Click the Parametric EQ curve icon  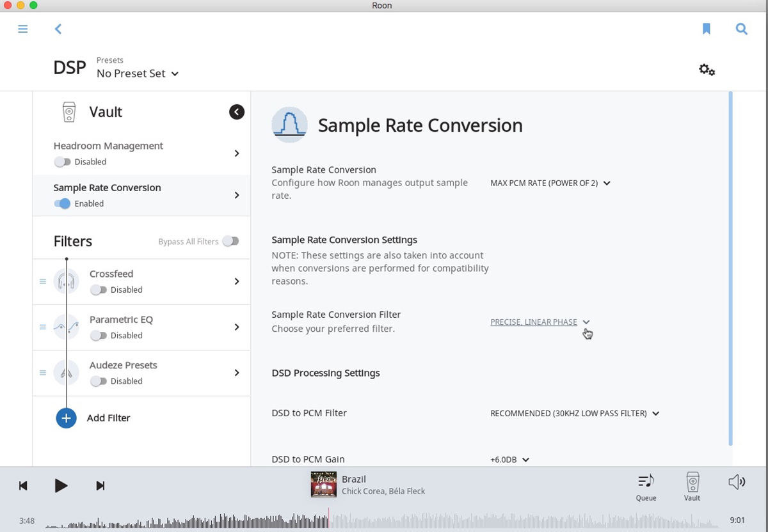click(67, 327)
